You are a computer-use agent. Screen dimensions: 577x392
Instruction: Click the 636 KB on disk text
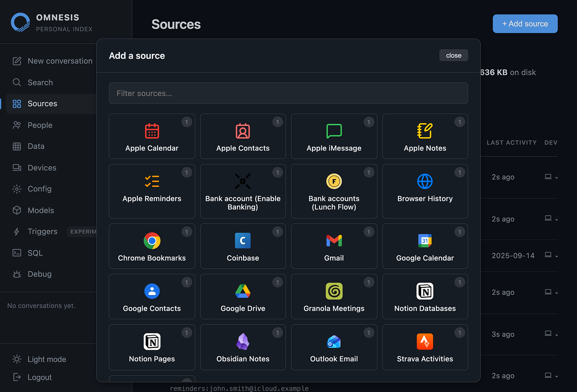click(x=508, y=72)
